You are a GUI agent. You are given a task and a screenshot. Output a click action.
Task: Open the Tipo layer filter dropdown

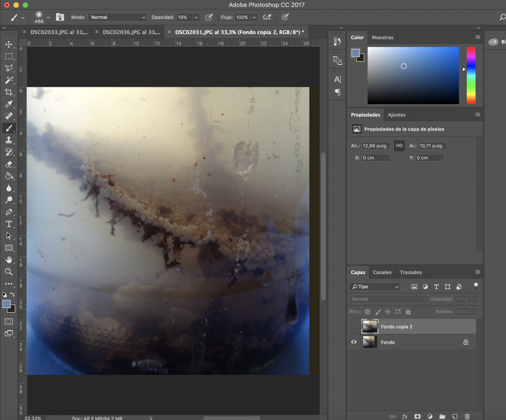[374, 286]
